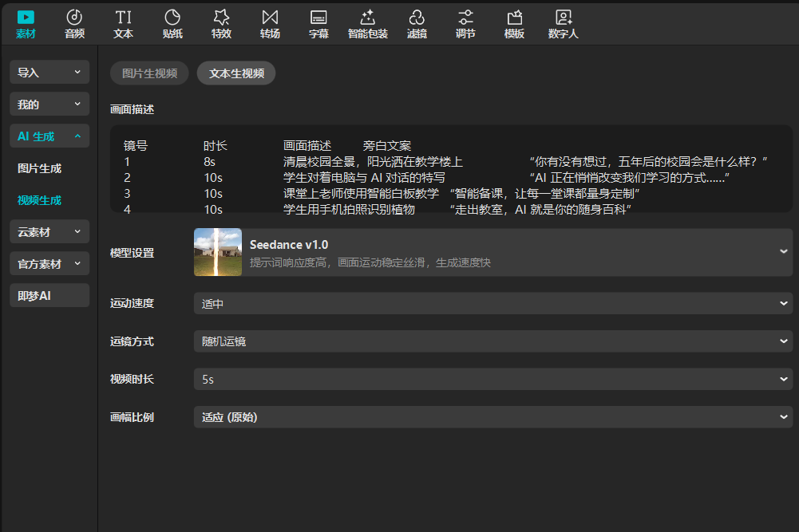
Task: Open the 智能包装 smart packaging icon
Action: [367, 24]
